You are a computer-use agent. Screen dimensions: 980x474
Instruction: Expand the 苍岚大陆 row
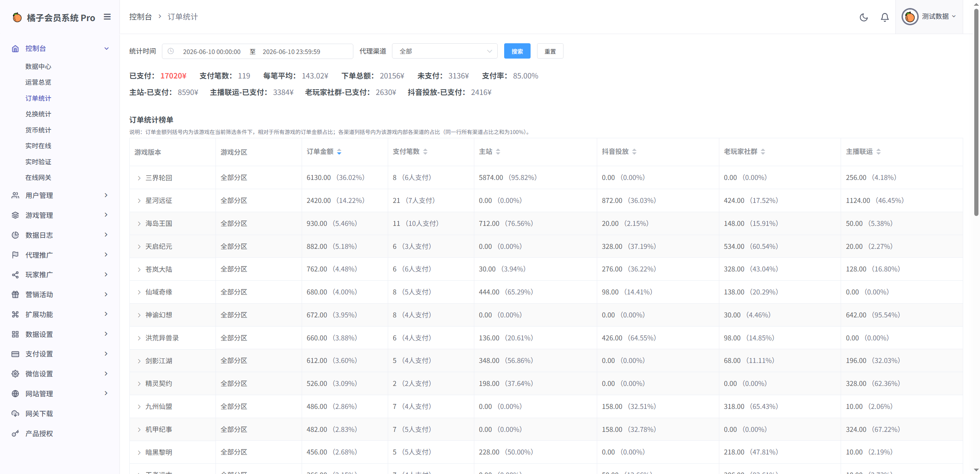pos(139,270)
